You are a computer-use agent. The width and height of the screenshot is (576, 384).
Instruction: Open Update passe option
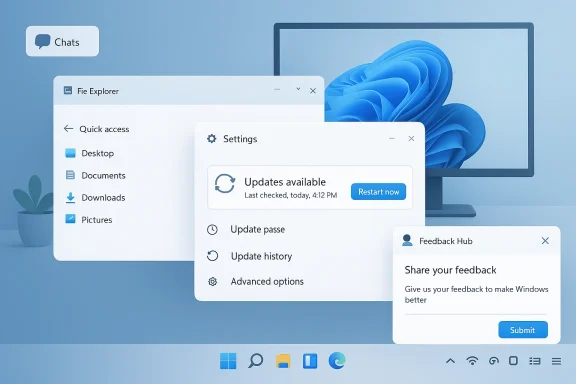point(258,229)
